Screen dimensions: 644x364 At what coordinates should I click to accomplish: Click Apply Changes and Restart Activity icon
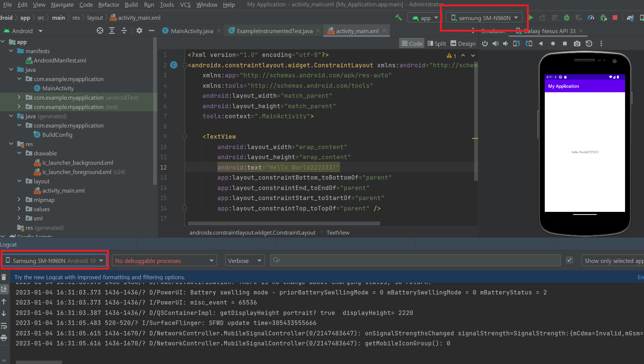click(543, 17)
